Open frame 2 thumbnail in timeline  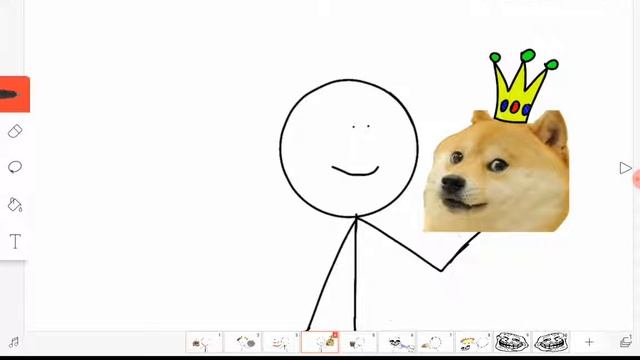pos(243,342)
